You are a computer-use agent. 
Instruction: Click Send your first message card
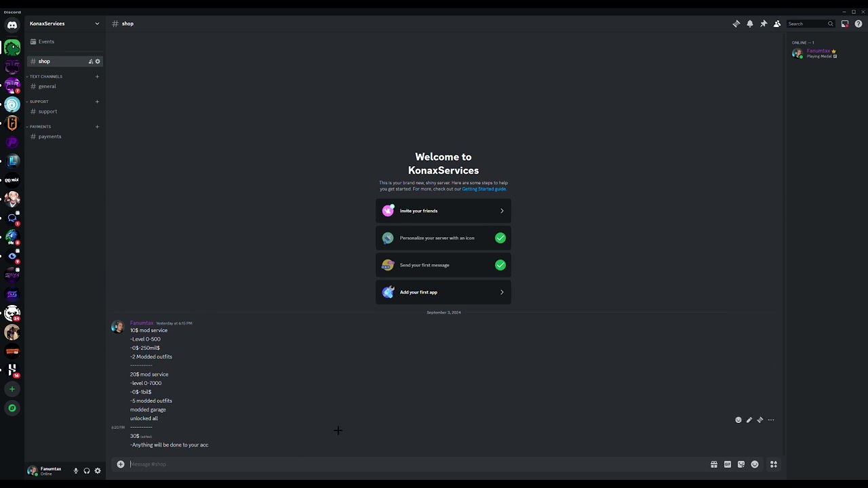(x=443, y=265)
